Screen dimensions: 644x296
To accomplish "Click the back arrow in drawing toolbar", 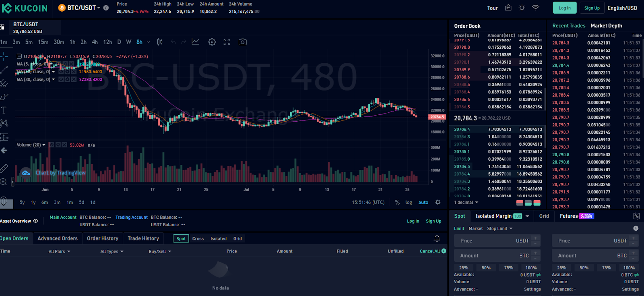I will point(4,150).
